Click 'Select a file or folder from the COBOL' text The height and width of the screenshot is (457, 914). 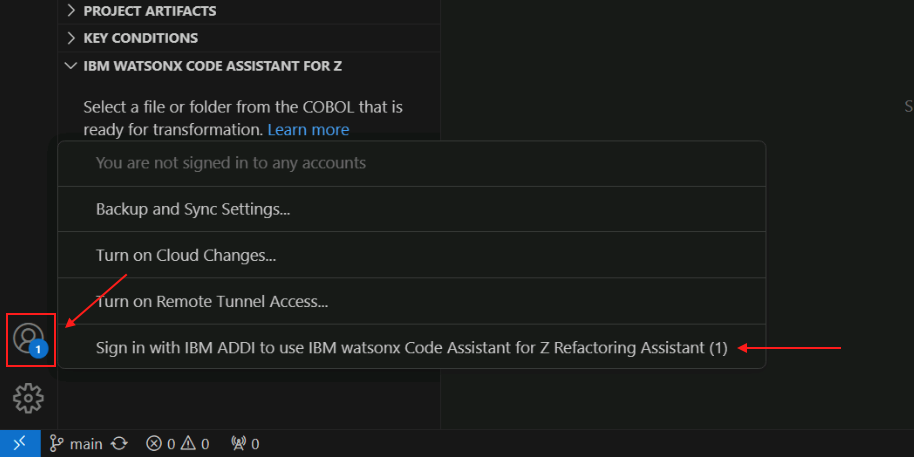click(219, 107)
